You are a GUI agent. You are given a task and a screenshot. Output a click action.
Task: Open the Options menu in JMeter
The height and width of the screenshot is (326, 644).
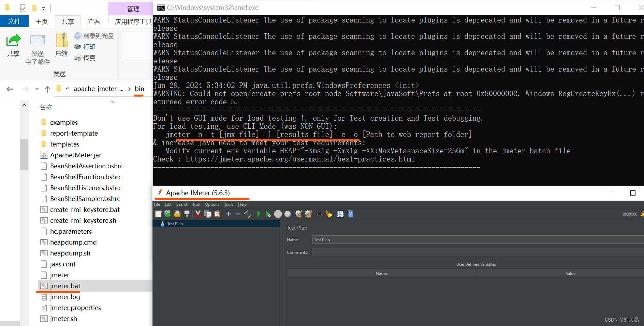pos(212,204)
